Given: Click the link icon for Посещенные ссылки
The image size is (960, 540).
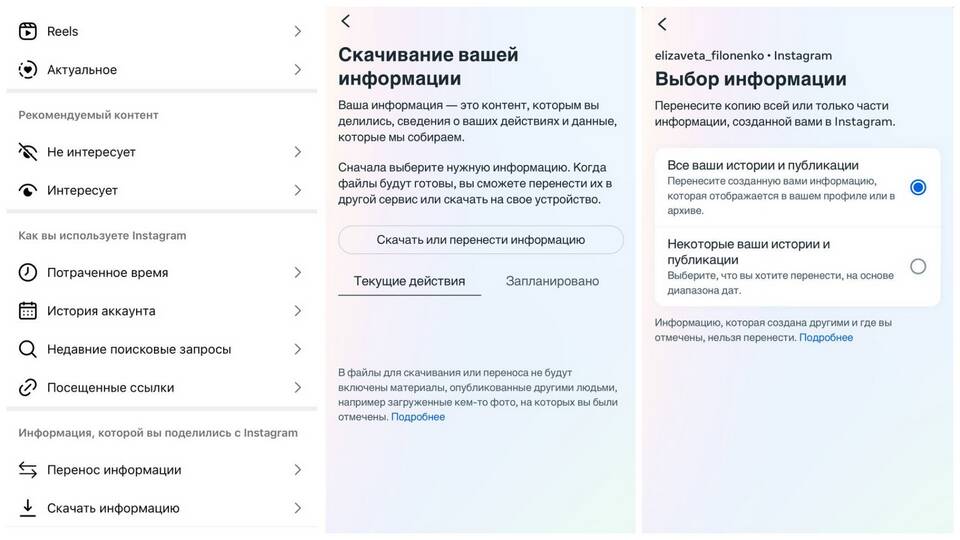Looking at the screenshot, I should pyautogui.click(x=28, y=388).
